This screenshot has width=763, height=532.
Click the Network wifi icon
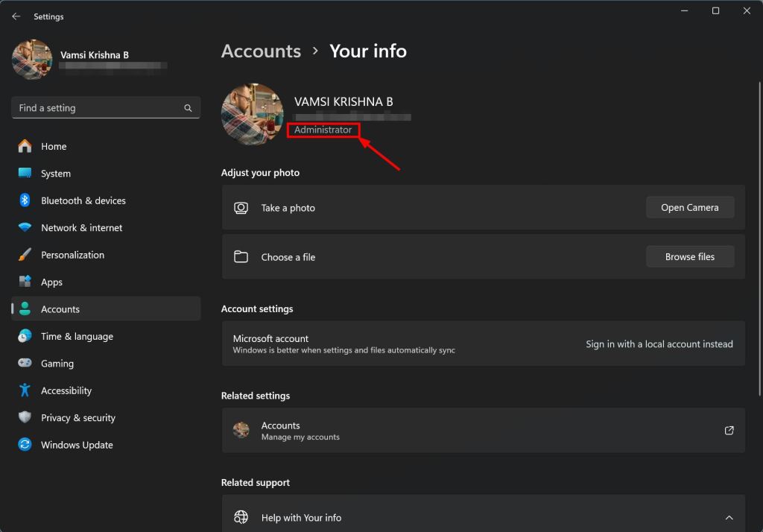click(25, 227)
